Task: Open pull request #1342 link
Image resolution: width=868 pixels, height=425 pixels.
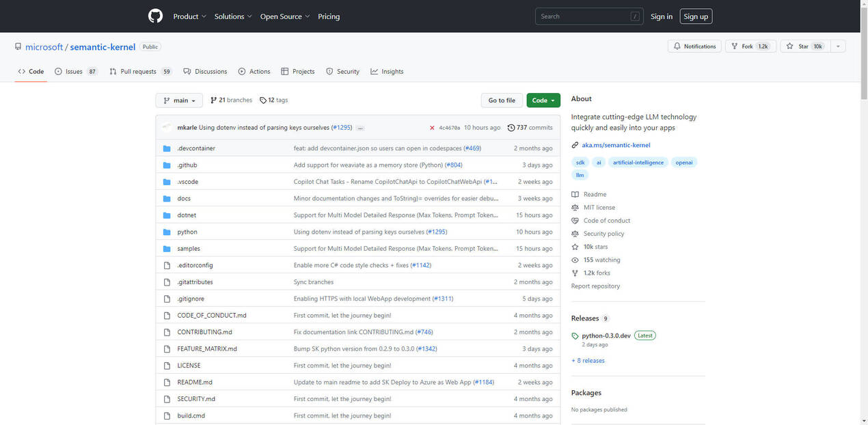Action: coord(426,349)
